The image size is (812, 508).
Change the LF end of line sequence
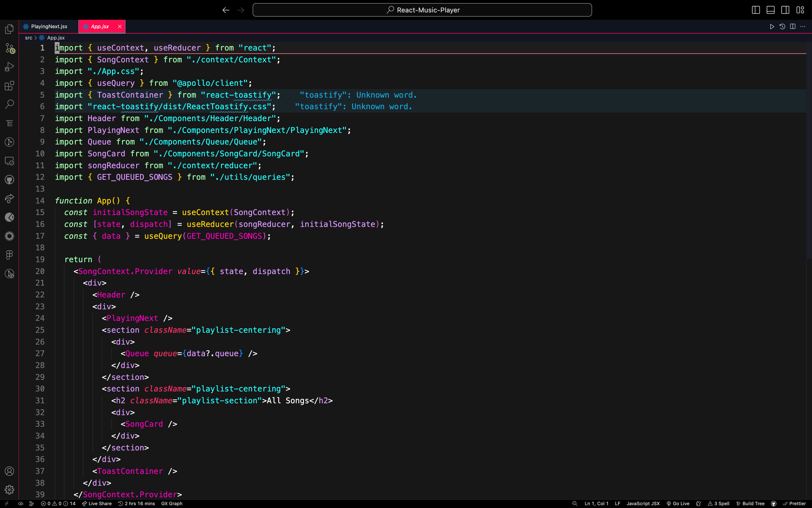[617, 503]
